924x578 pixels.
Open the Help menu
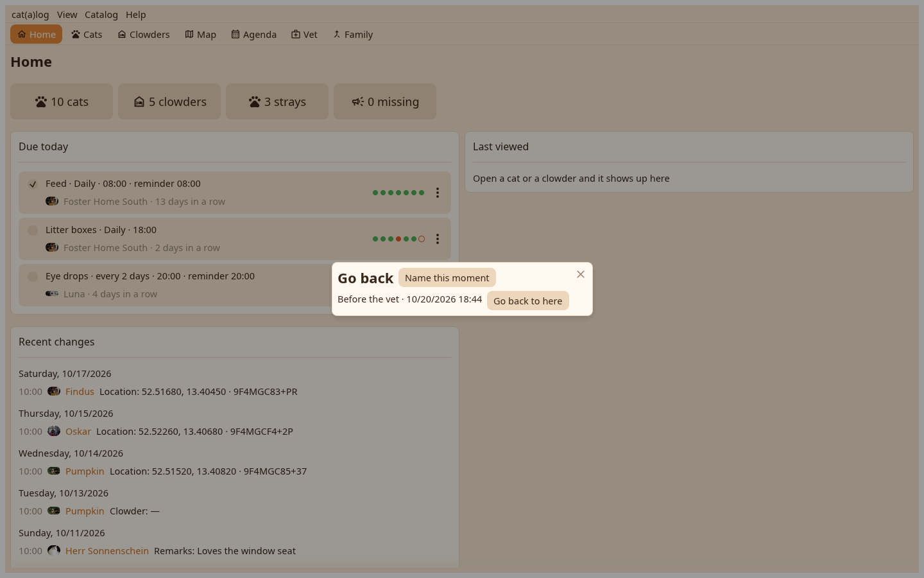point(136,15)
